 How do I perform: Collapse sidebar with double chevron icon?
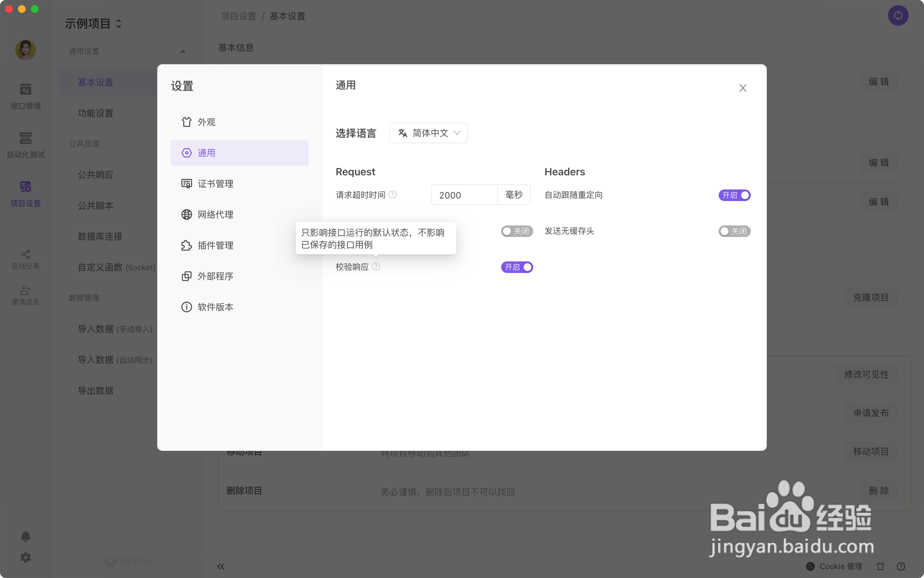click(x=221, y=566)
